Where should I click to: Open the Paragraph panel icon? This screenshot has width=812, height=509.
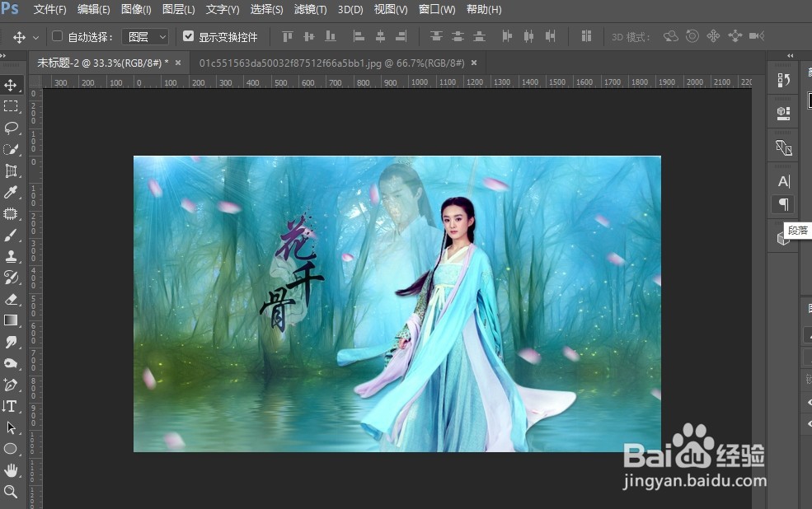[784, 204]
